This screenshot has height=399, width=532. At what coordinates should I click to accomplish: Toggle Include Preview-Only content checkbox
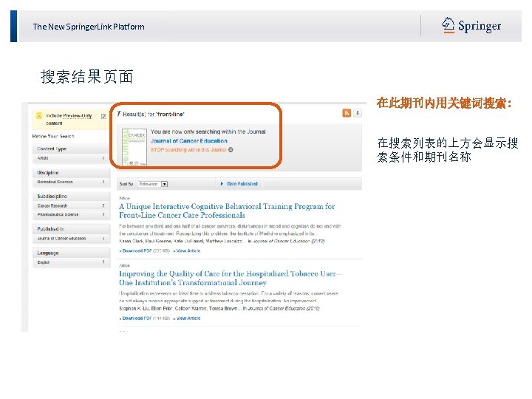click(x=104, y=117)
